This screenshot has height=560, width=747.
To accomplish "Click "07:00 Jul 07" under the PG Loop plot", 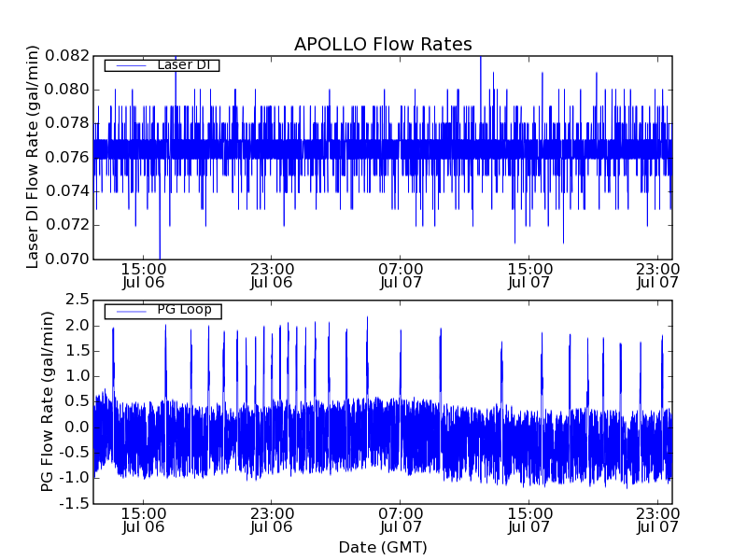I will (x=401, y=521).
